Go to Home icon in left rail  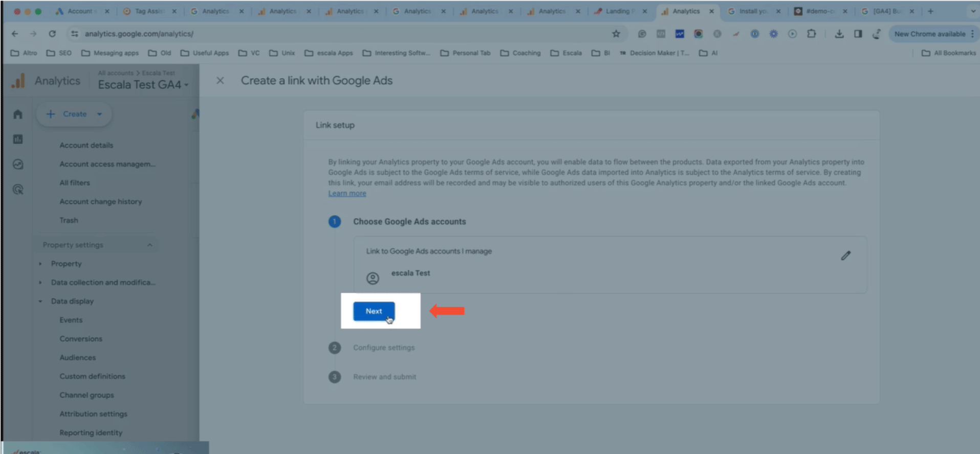(x=18, y=114)
